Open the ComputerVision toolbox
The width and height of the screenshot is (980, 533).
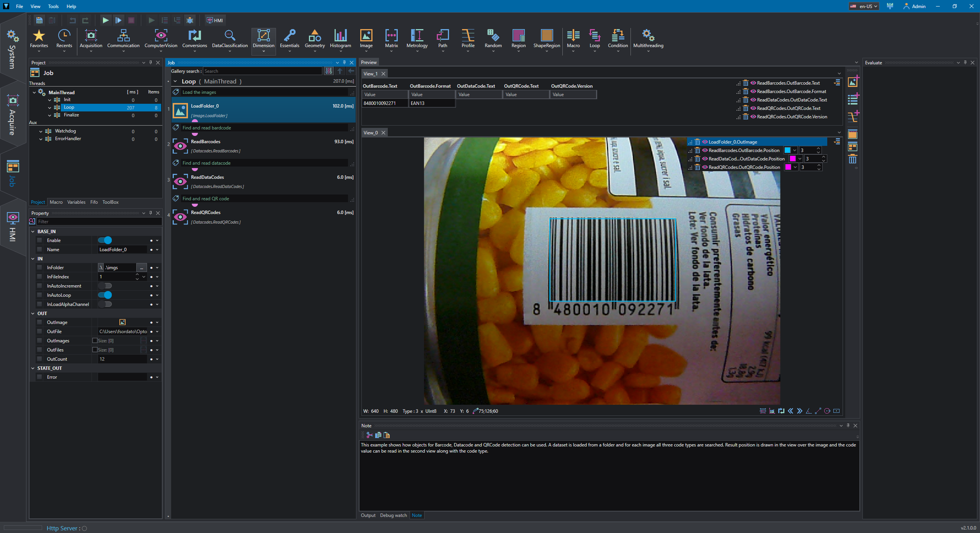click(x=161, y=39)
